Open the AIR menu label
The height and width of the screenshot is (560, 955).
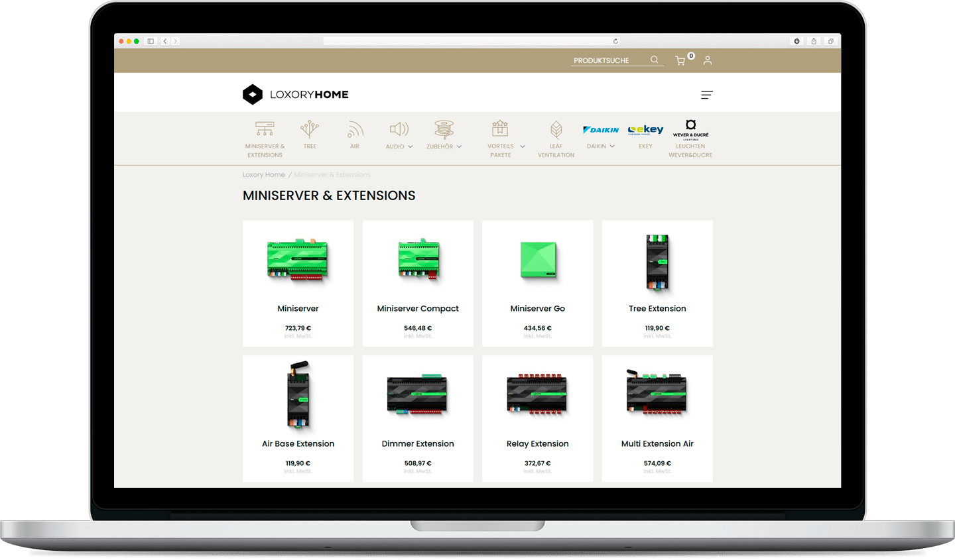[355, 146]
